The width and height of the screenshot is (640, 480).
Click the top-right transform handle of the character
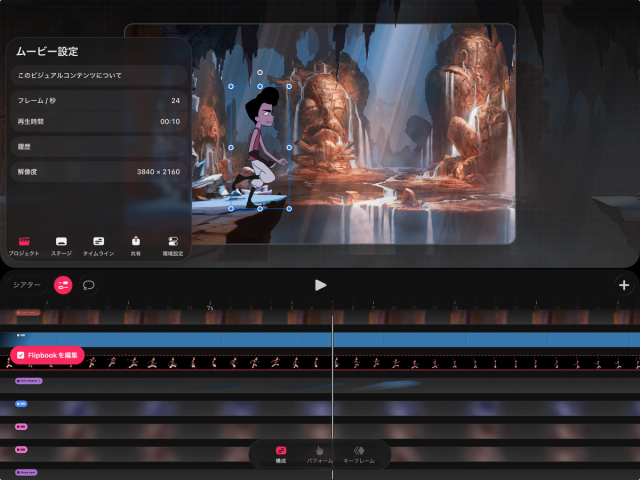[289, 87]
